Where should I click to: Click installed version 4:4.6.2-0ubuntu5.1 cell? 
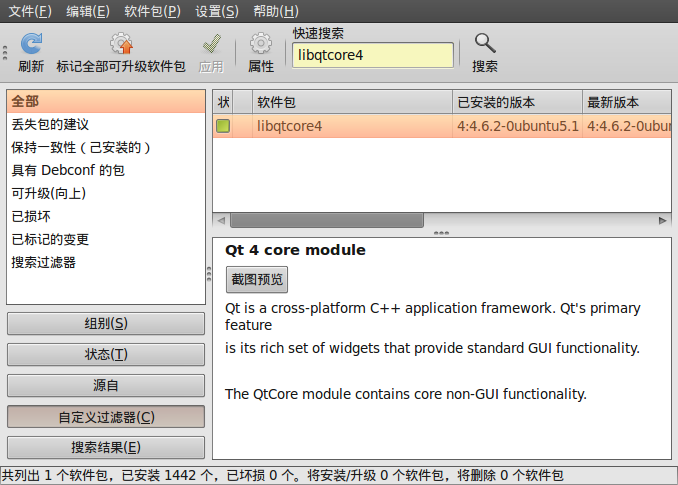(x=518, y=126)
